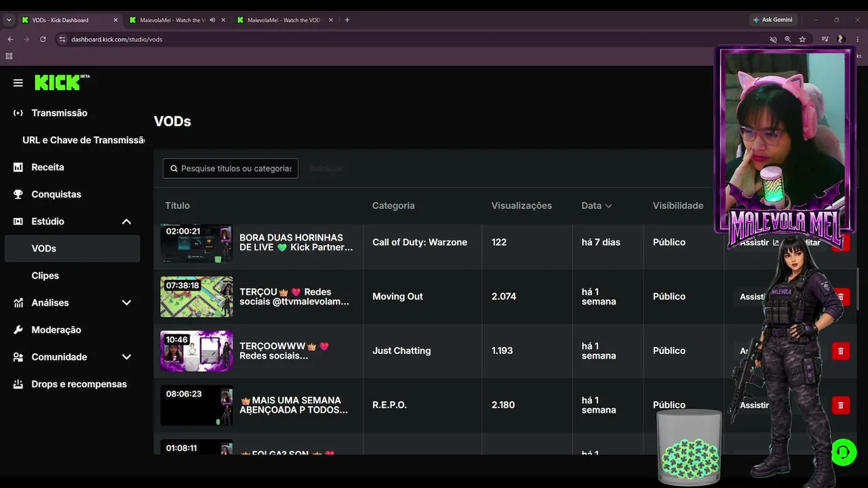Delete the Moving Out VOD with trash icon
The width and height of the screenshot is (868, 488).
pos(841,296)
